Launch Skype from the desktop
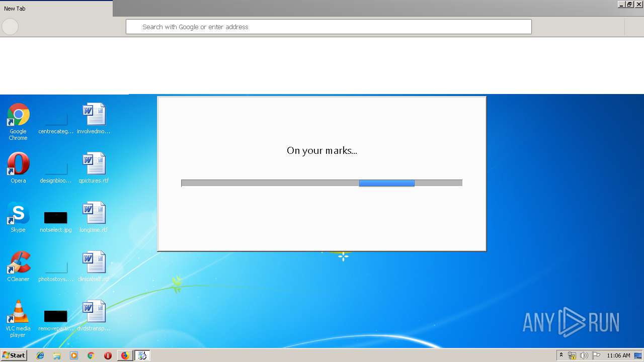This screenshot has height=362, width=644. [x=18, y=217]
